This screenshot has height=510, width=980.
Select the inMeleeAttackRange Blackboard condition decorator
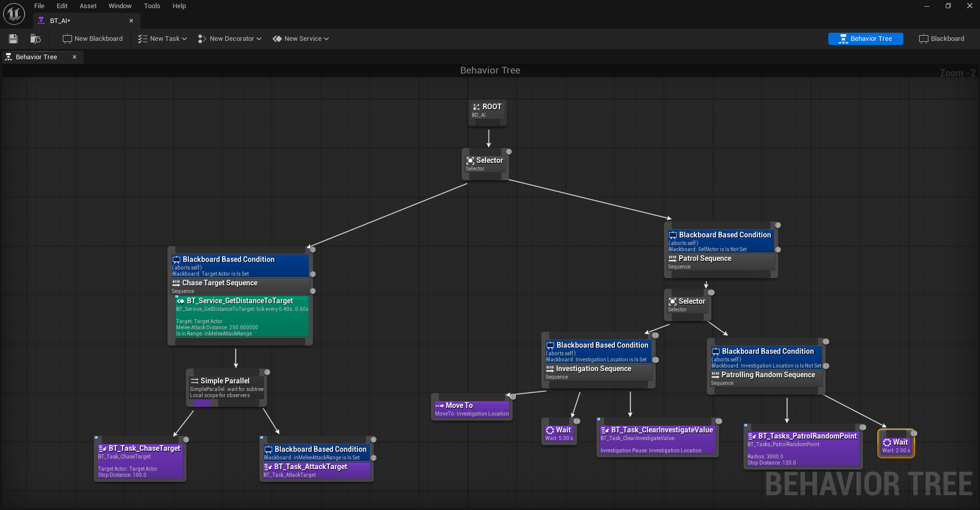click(x=317, y=453)
